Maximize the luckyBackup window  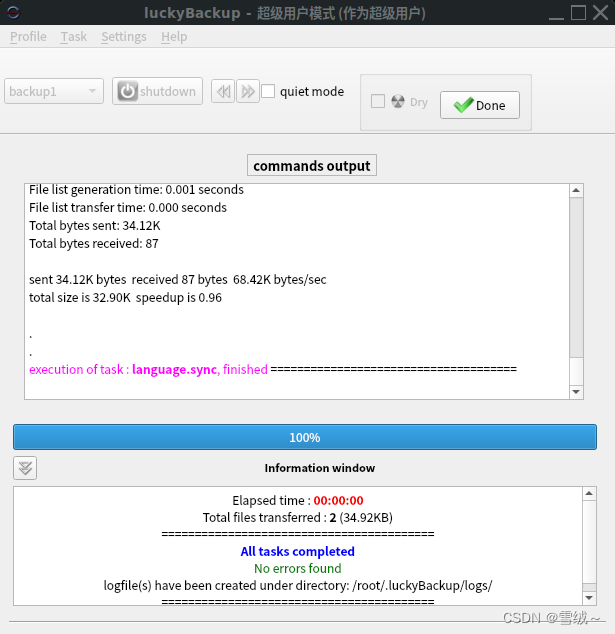click(578, 13)
